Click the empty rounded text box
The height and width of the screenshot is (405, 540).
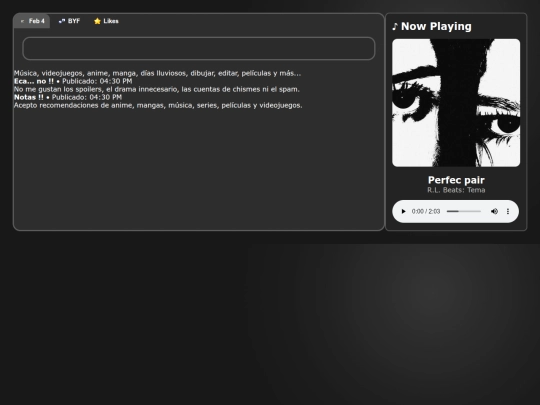coord(199,49)
